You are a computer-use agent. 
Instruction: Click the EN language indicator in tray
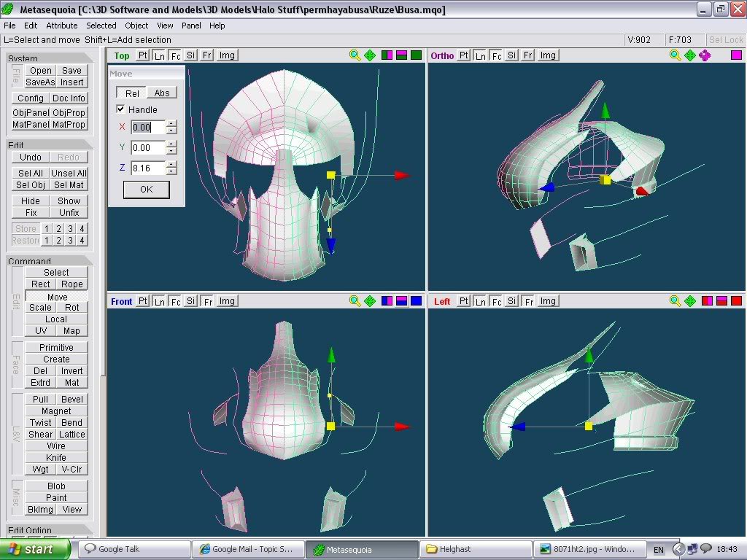[x=659, y=550]
